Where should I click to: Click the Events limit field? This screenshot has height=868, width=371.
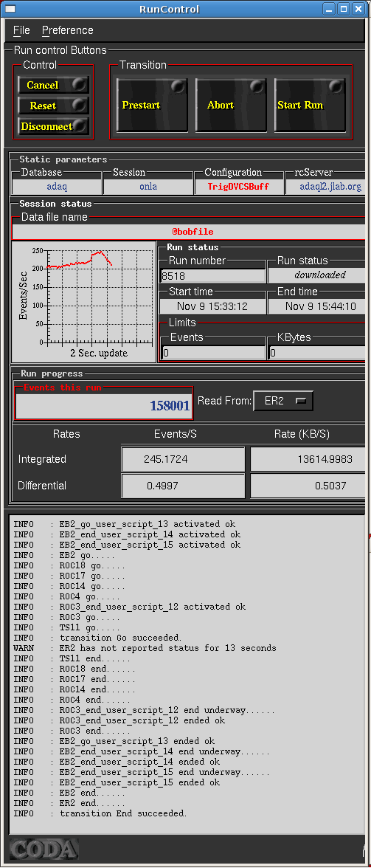tap(213, 352)
